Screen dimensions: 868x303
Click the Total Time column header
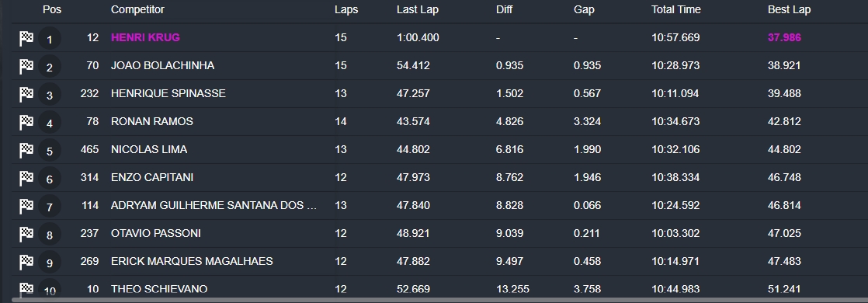click(x=676, y=9)
